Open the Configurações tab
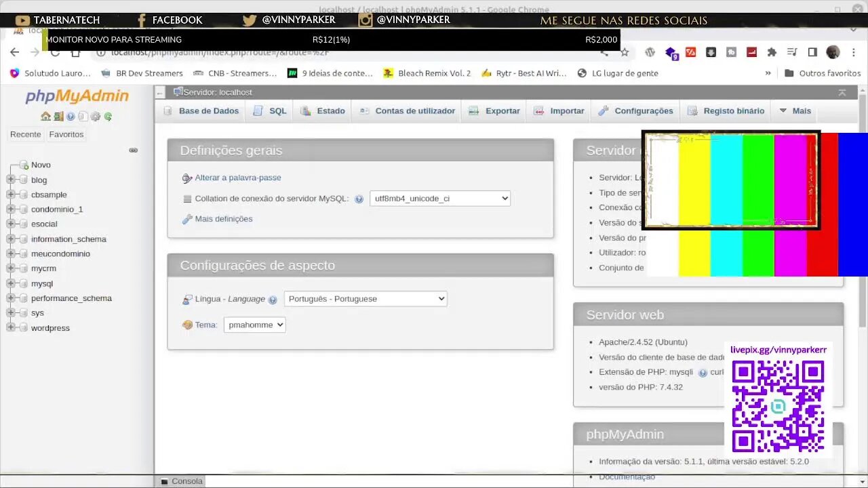The width and height of the screenshot is (868, 488). click(x=636, y=111)
